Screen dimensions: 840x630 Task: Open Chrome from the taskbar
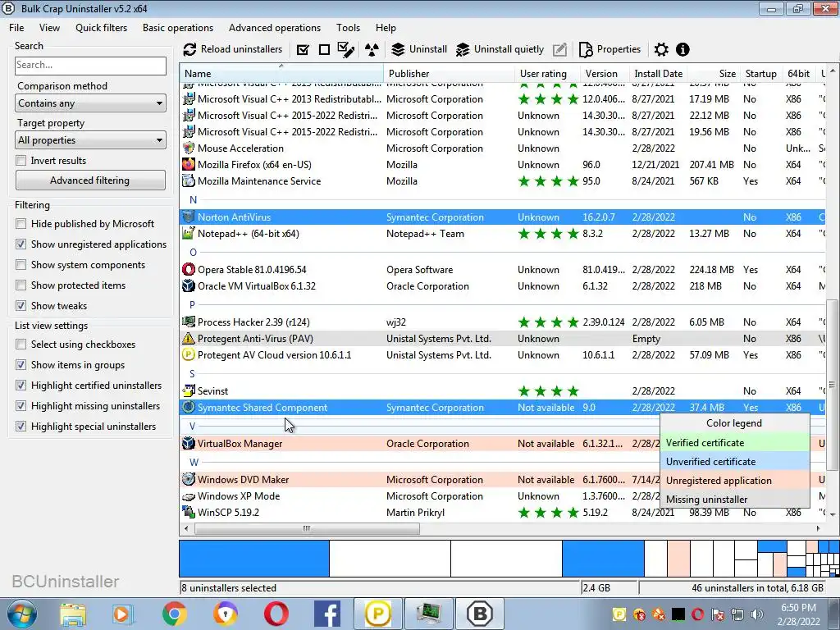click(x=174, y=614)
